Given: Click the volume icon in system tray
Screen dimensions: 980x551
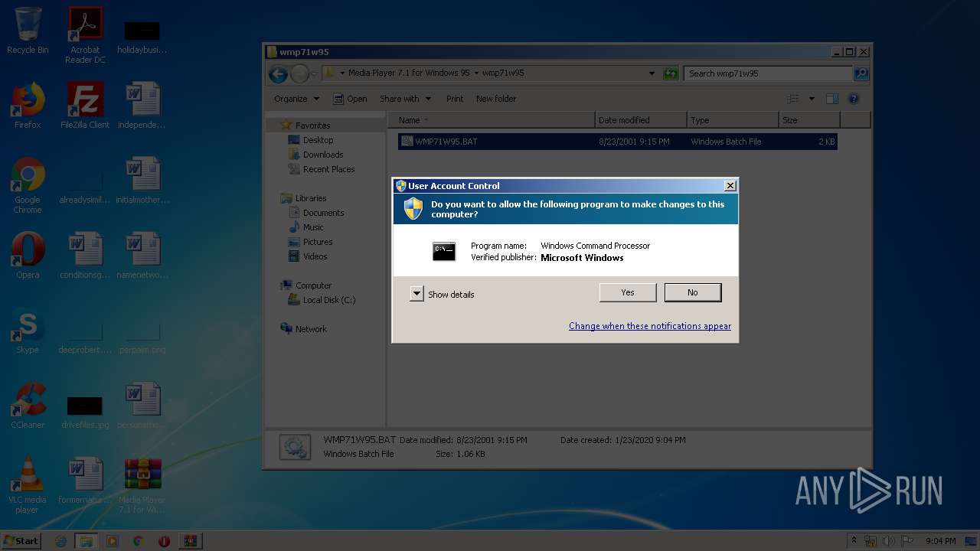Looking at the screenshot, I should (x=889, y=541).
